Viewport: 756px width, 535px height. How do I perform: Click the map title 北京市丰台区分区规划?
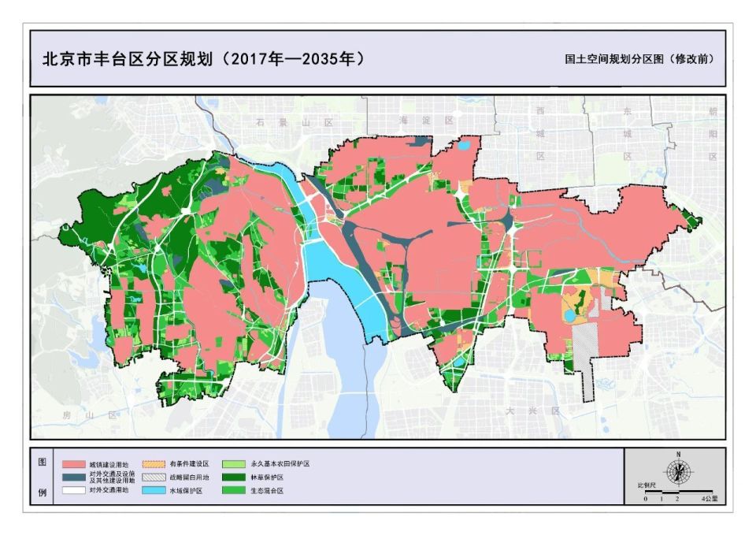point(128,59)
